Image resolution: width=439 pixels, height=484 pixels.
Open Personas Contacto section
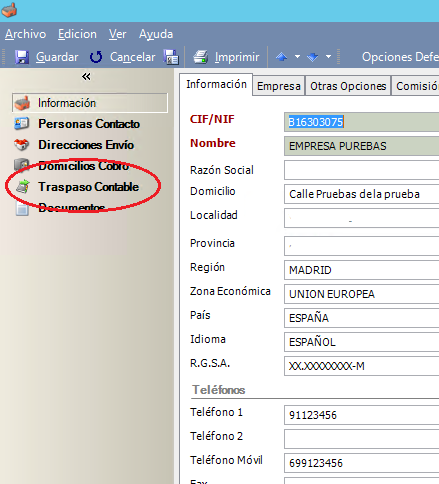(89, 124)
